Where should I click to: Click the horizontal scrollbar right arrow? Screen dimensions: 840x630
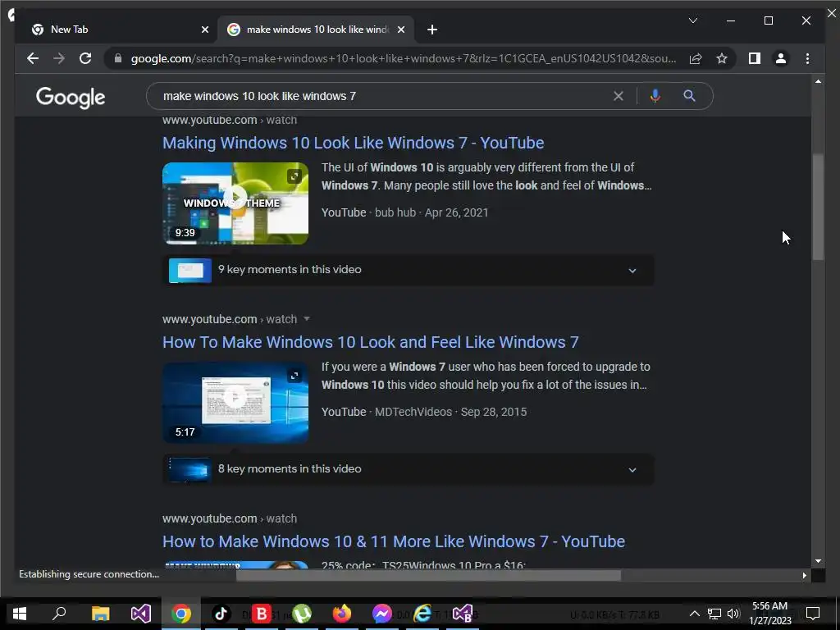click(804, 575)
